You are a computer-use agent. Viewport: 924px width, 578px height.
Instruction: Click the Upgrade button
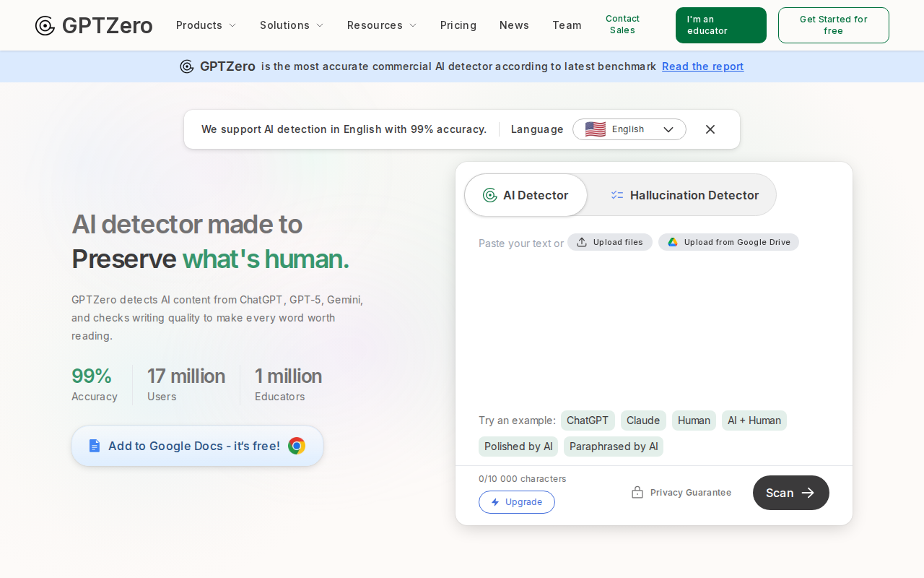(x=517, y=502)
